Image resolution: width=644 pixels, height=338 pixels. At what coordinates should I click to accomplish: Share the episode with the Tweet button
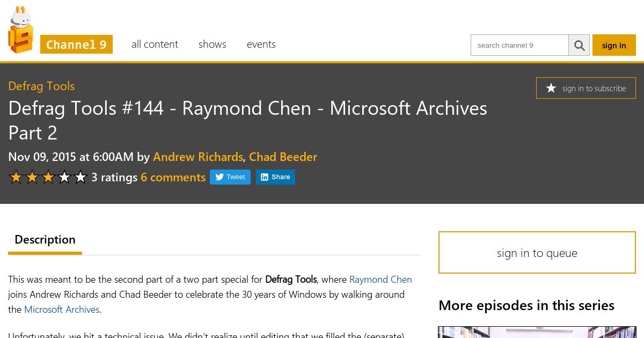[x=230, y=177]
